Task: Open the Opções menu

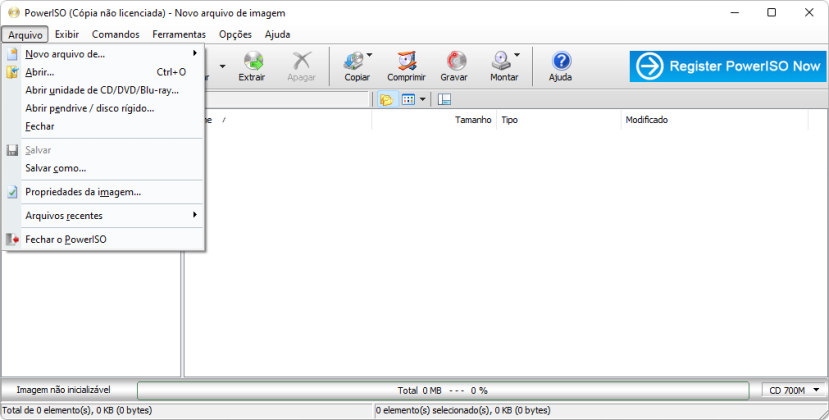Action: pos(235,34)
